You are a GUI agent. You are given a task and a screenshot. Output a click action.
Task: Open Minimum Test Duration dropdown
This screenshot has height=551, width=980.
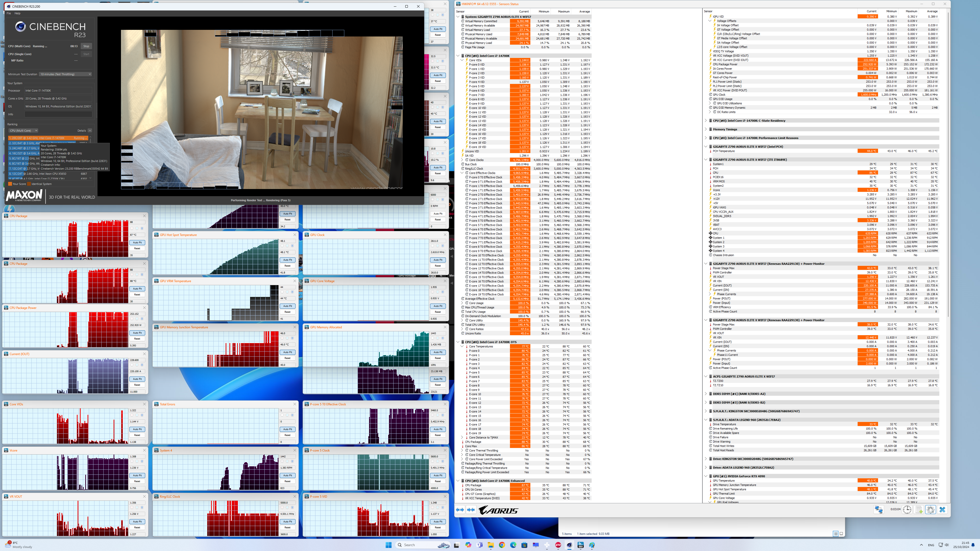(x=66, y=74)
